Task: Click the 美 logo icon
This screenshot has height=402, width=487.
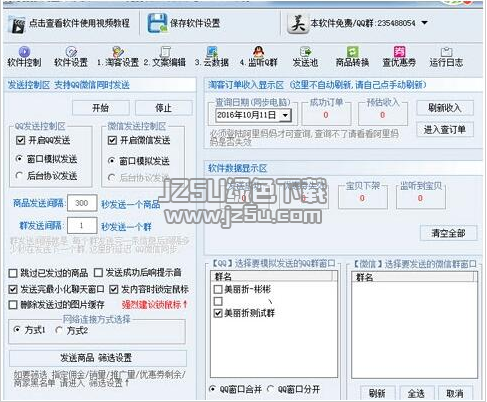Action: click(297, 24)
